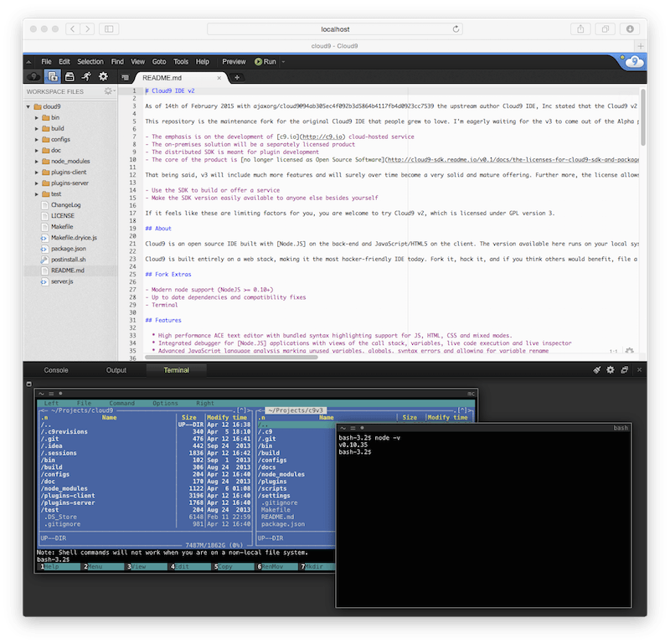This screenshot has height=644, width=670.
Task: Open the Command menu in Midnight Commander
Action: click(121, 404)
